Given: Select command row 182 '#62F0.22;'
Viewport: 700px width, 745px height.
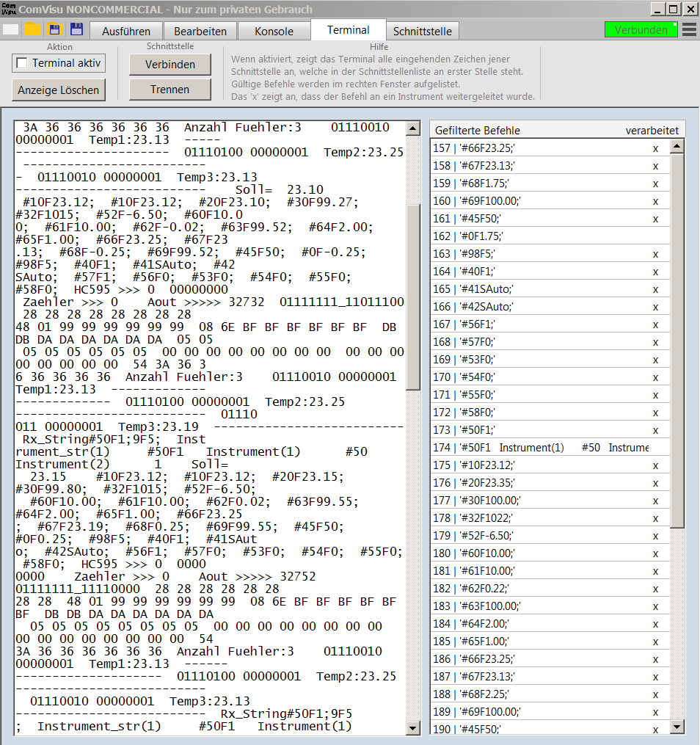Looking at the screenshot, I should [550, 588].
